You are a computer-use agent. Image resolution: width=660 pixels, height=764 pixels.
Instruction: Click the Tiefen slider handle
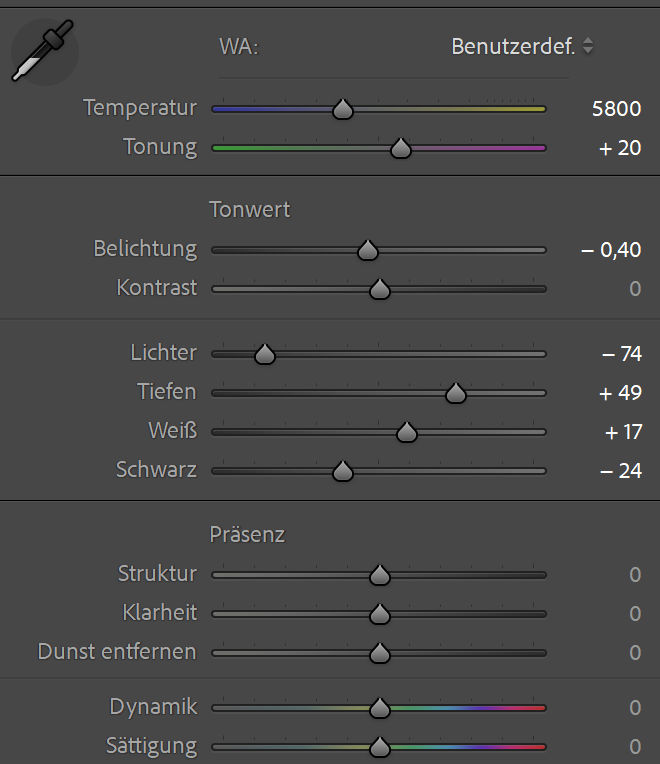tap(456, 393)
